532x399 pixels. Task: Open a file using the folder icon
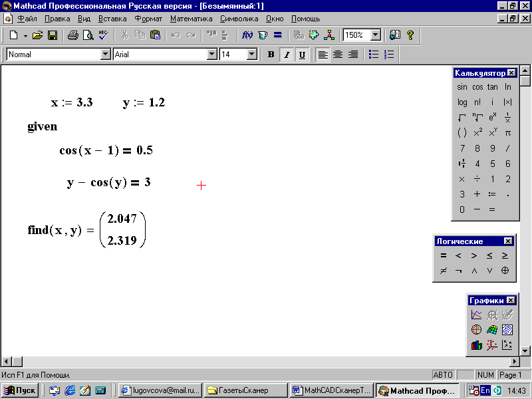click(37, 35)
